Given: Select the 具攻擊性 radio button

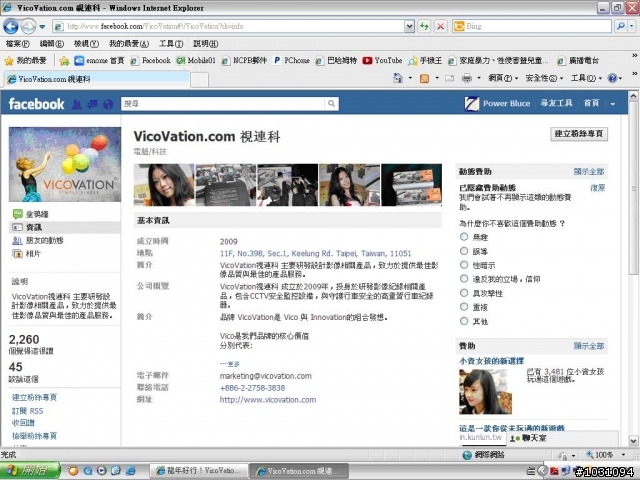Looking at the screenshot, I should [x=464, y=293].
